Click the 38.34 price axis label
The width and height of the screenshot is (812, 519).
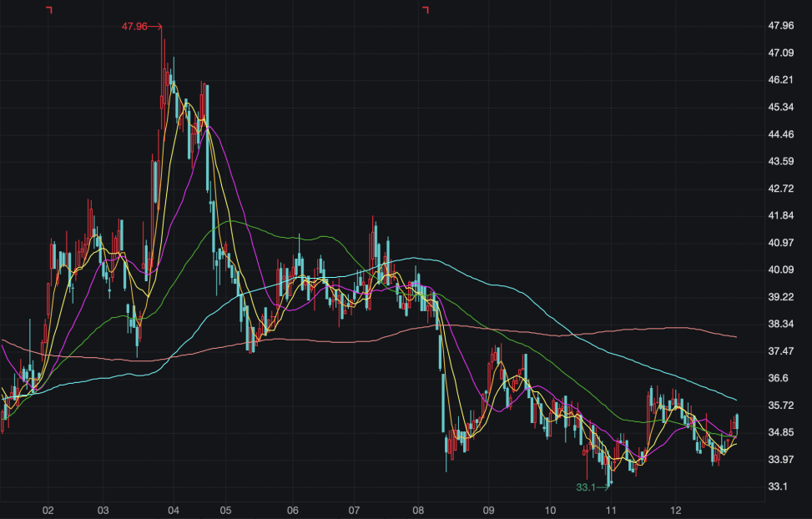(x=780, y=324)
